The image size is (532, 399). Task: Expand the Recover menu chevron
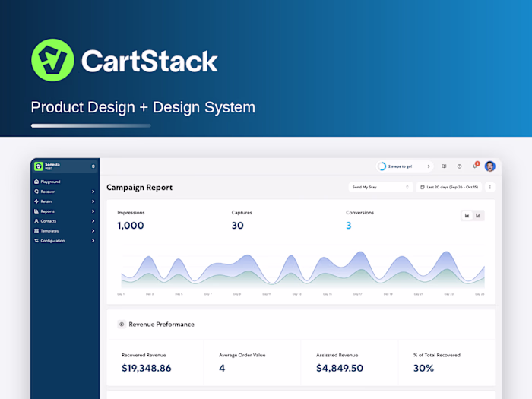point(93,192)
